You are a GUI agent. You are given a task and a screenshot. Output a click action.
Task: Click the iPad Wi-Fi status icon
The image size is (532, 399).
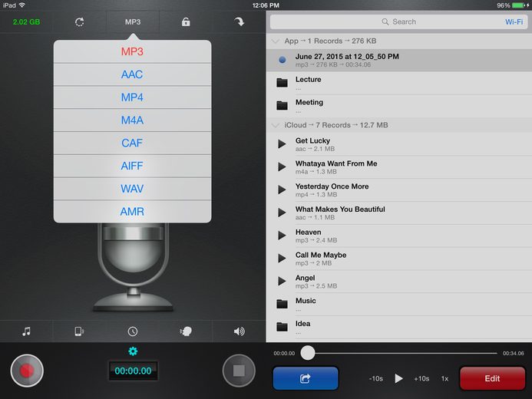click(22, 5)
